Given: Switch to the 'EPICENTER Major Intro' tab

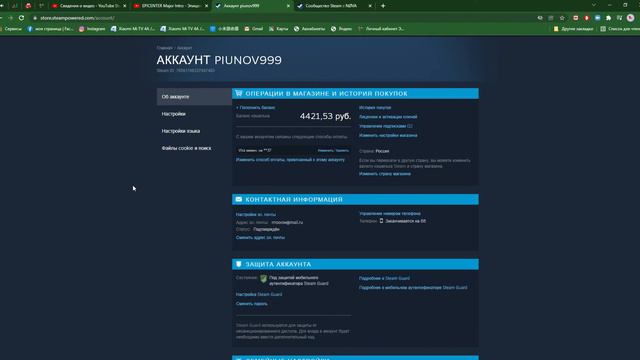Looking at the screenshot, I should pyautogui.click(x=171, y=6).
